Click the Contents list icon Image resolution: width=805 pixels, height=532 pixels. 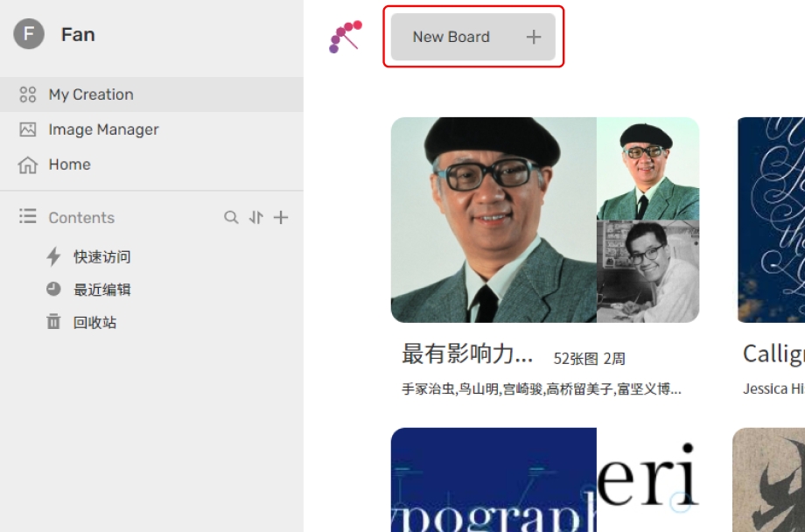click(28, 216)
